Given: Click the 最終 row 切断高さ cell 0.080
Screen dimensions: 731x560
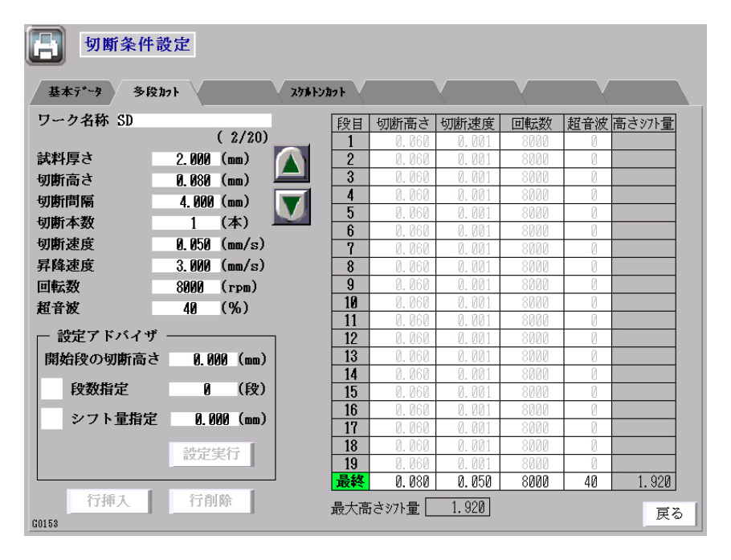Looking at the screenshot, I should pyautogui.click(x=402, y=482).
